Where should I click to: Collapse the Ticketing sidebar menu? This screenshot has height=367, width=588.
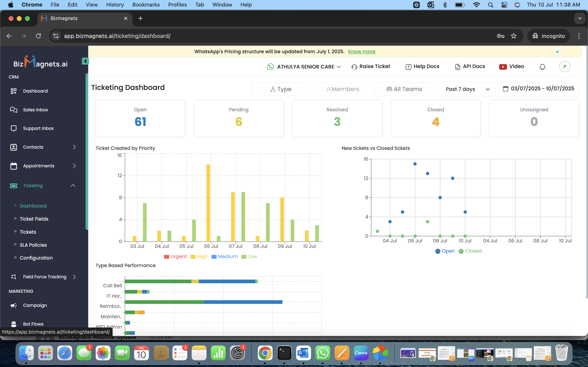[73, 186]
